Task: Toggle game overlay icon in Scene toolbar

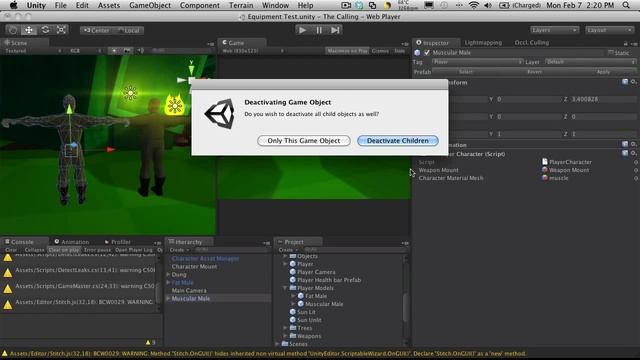Action: 127,51
